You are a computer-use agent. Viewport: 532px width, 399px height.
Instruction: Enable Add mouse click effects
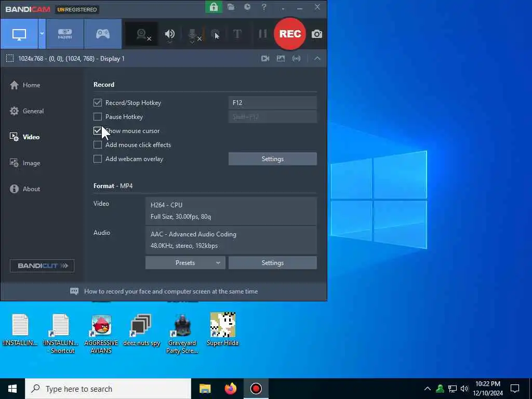pos(98,145)
